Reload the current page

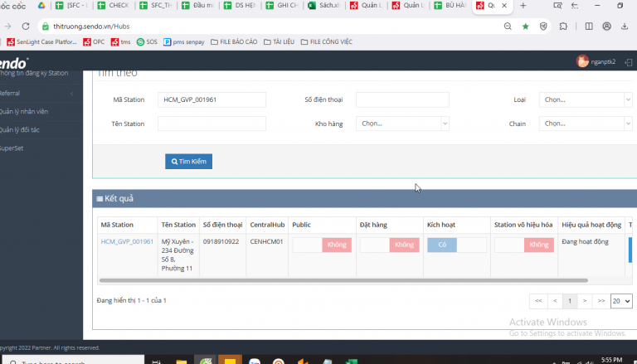25,26
